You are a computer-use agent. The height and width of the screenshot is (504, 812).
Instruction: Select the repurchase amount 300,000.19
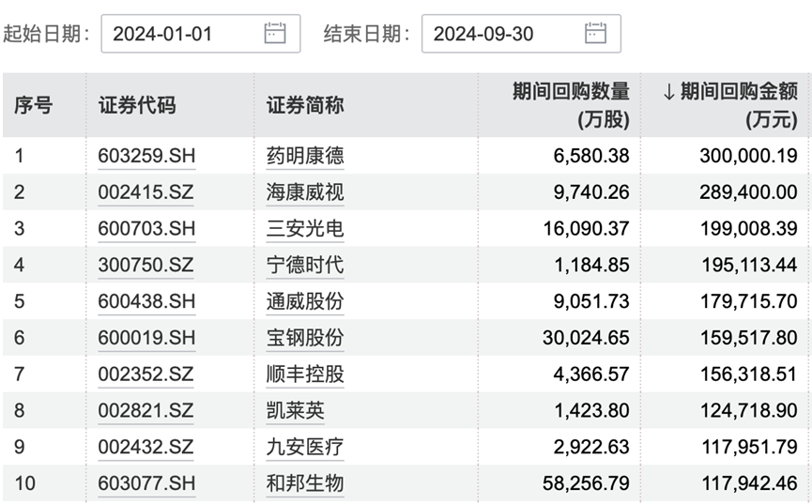[748, 156]
